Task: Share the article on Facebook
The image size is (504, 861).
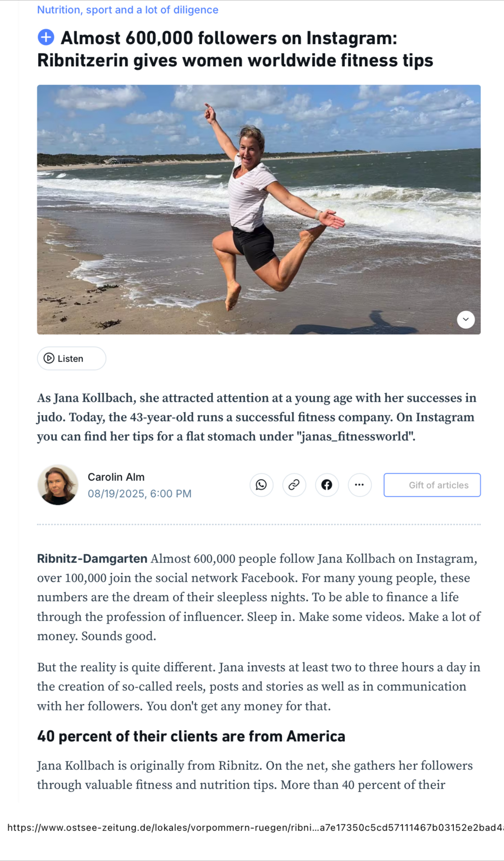Action: (x=327, y=485)
